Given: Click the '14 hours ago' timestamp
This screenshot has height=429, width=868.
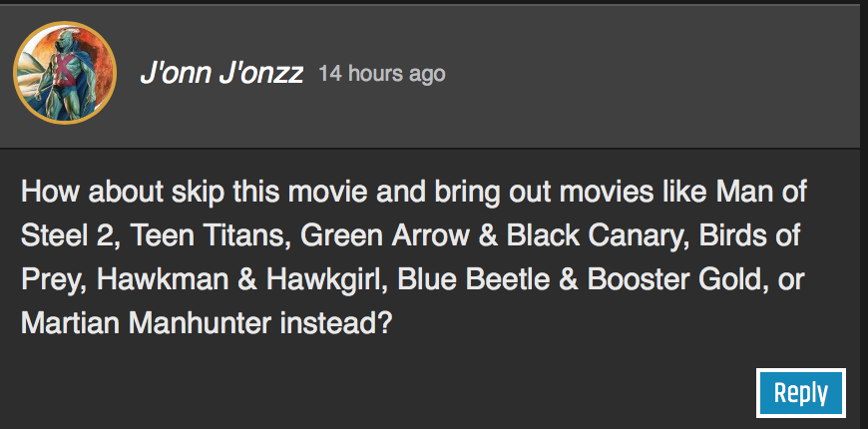Looking at the screenshot, I should tap(382, 74).
